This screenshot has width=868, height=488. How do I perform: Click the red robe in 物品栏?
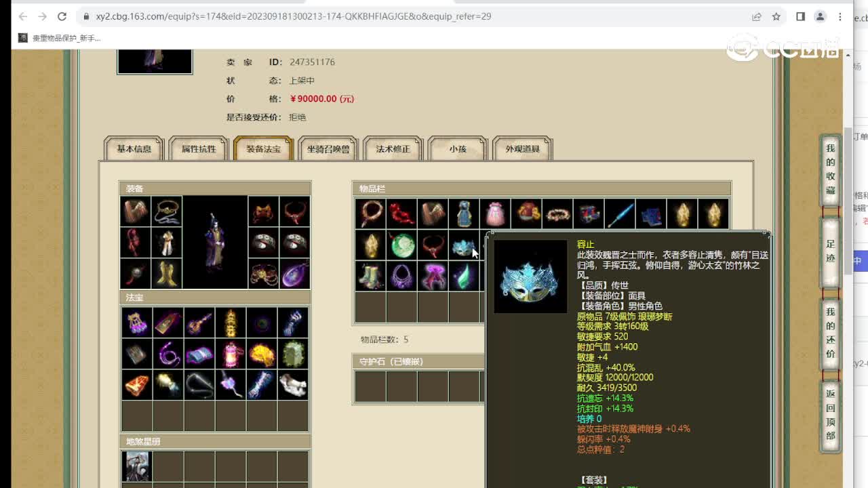pyautogui.click(x=527, y=213)
